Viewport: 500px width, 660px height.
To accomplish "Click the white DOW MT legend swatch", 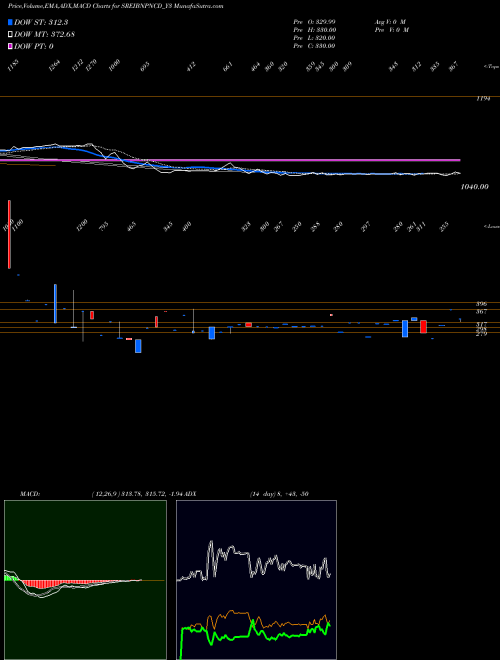I will click(x=10, y=34).
